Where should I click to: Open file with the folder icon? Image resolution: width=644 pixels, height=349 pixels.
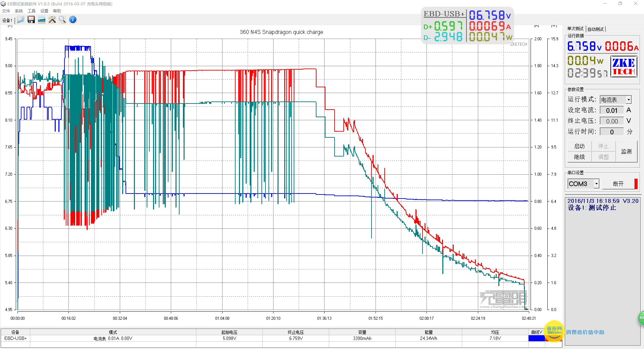(x=21, y=19)
